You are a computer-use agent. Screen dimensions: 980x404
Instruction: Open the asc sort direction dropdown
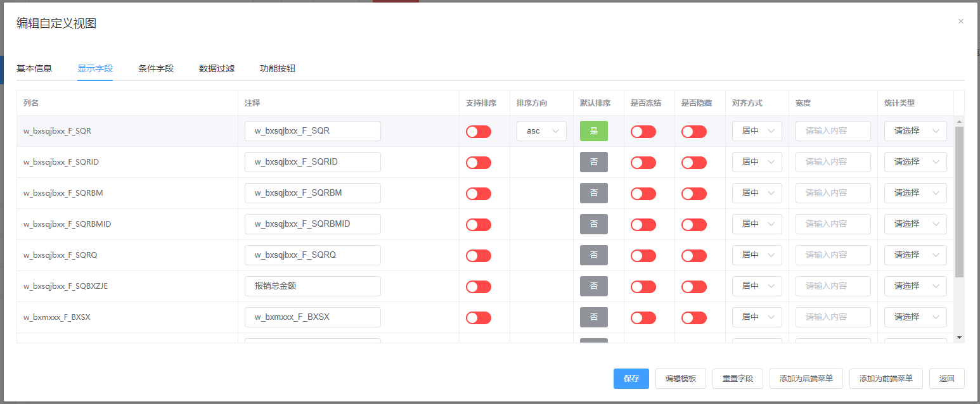pos(541,131)
